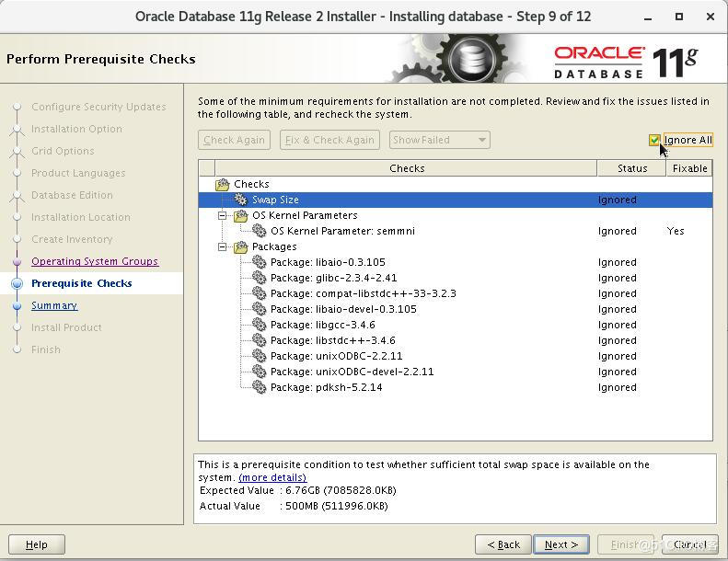Screen dimensions: 728x561
Task: Click the Actual Value 500MB text
Action: 337,506
